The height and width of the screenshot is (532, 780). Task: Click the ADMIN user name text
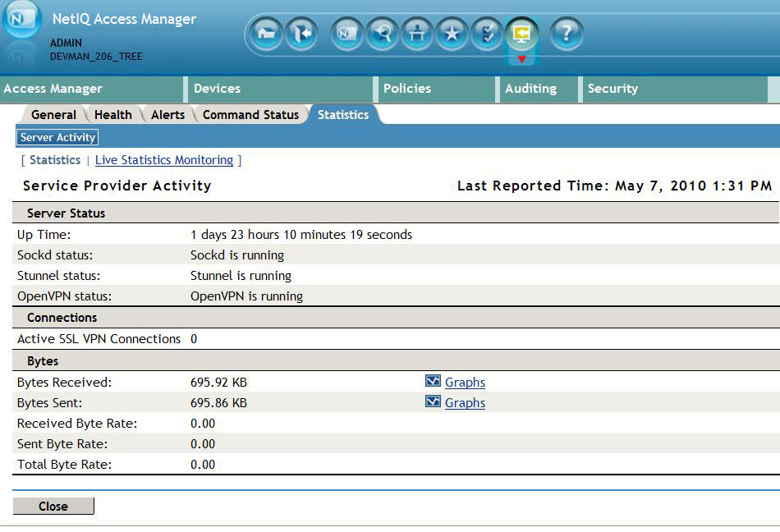click(x=66, y=44)
